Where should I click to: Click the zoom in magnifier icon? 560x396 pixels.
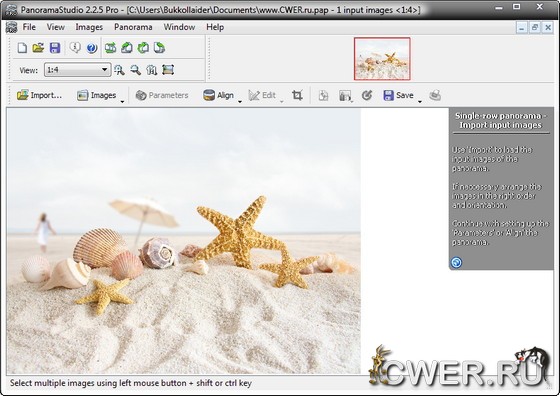pyautogui.click(x=119, y=70)
